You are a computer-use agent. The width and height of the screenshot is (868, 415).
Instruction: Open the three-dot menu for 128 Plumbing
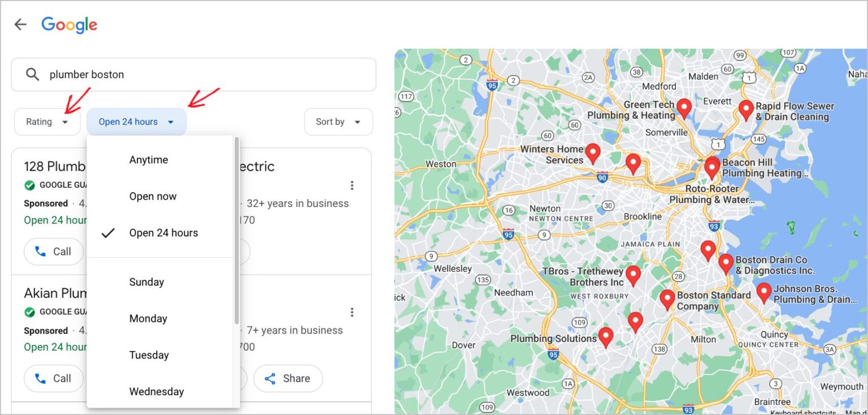point(352,185)
